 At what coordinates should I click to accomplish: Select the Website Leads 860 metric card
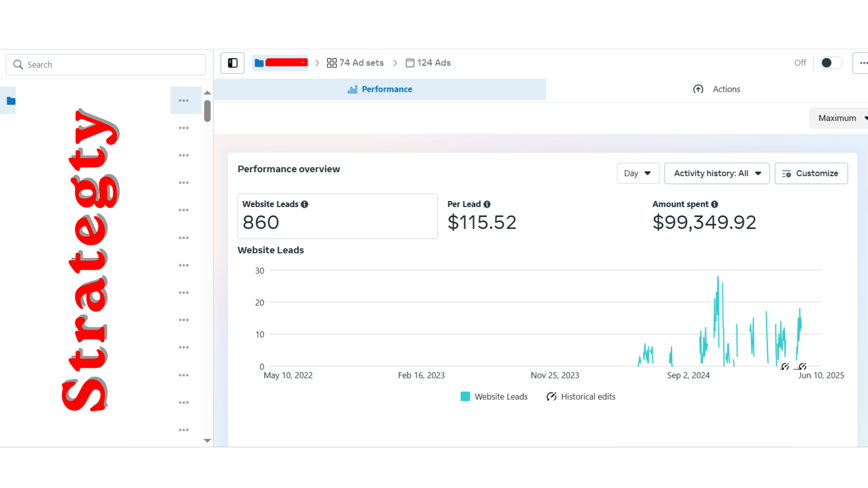click(337, 216)
